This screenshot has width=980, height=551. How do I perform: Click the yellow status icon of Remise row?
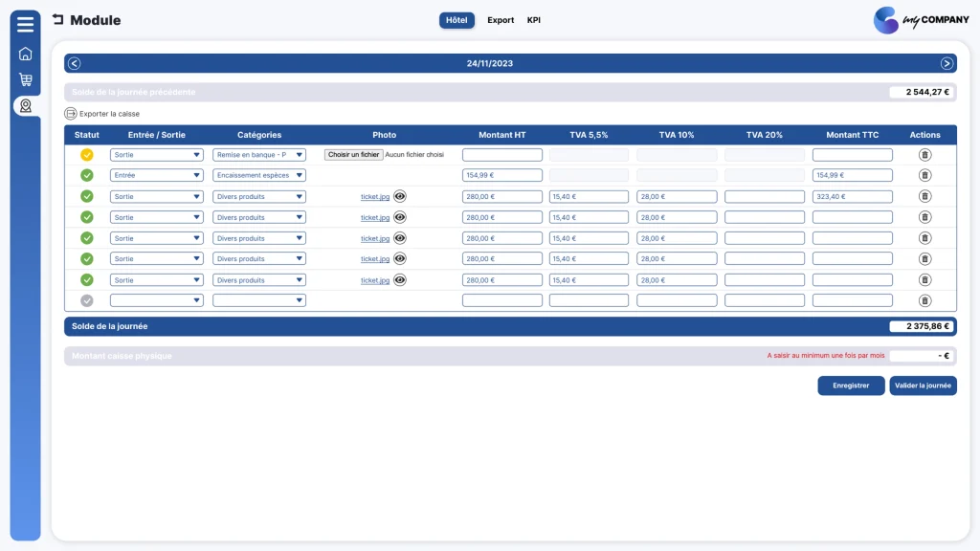[x=87, y=154]
